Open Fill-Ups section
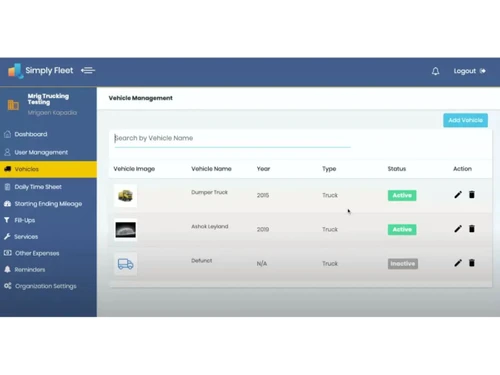Image resolution: width=500 pixels, height=375 pixels. point(25,220)
